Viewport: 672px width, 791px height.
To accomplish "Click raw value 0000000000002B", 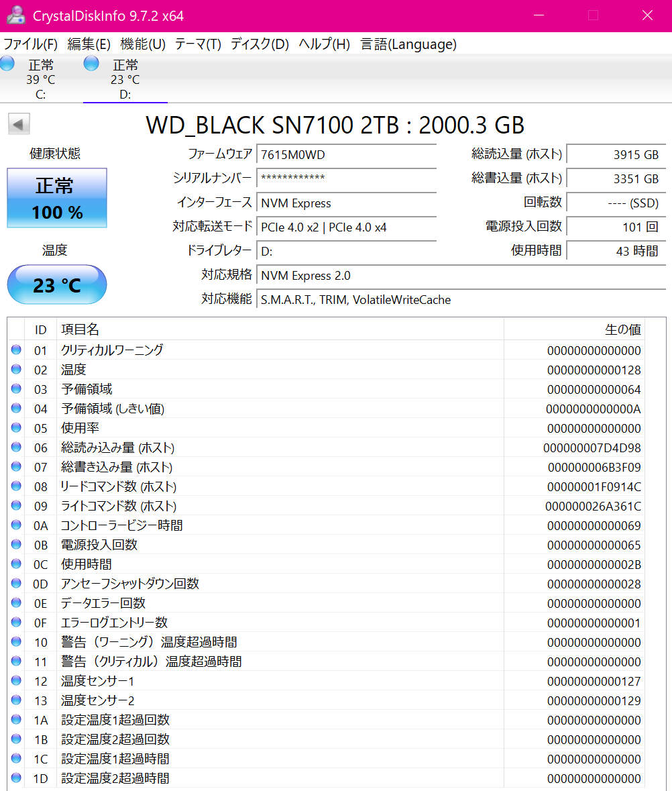I will [594, 564].
